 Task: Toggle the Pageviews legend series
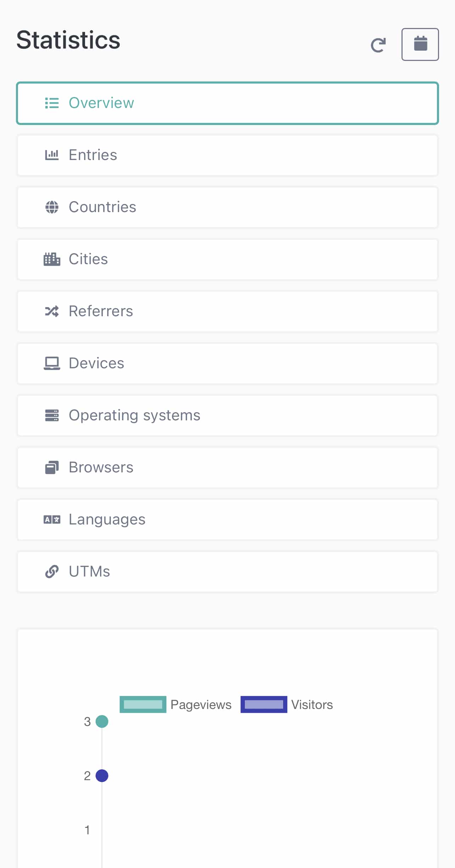201,705
